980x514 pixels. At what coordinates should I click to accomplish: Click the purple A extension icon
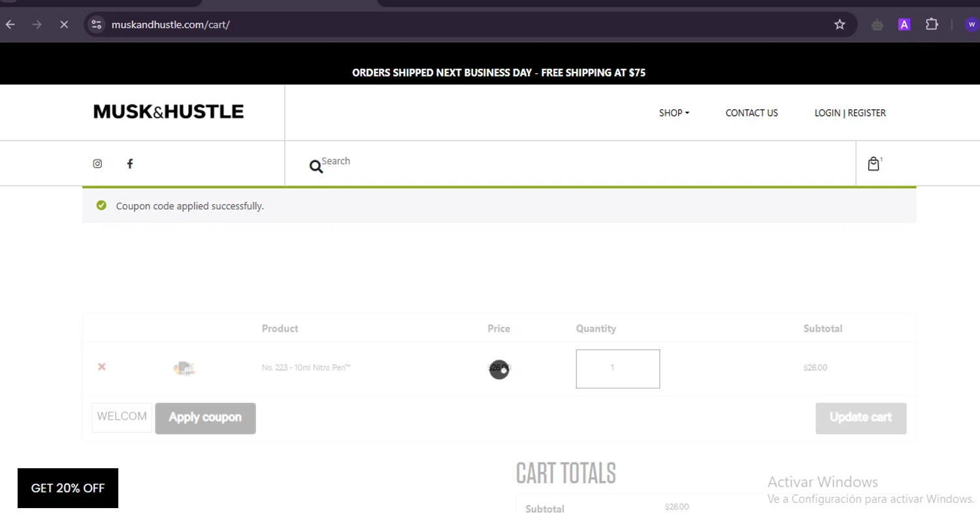coord(904,24)
